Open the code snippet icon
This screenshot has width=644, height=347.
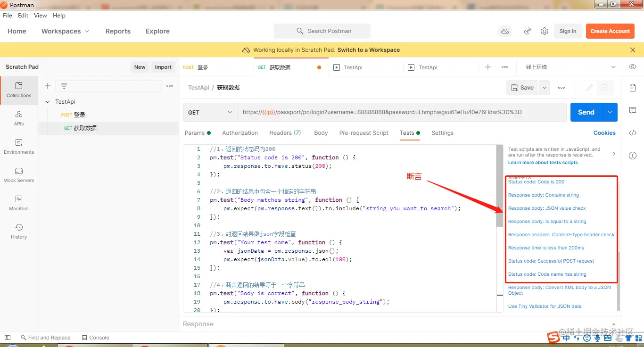633,133
